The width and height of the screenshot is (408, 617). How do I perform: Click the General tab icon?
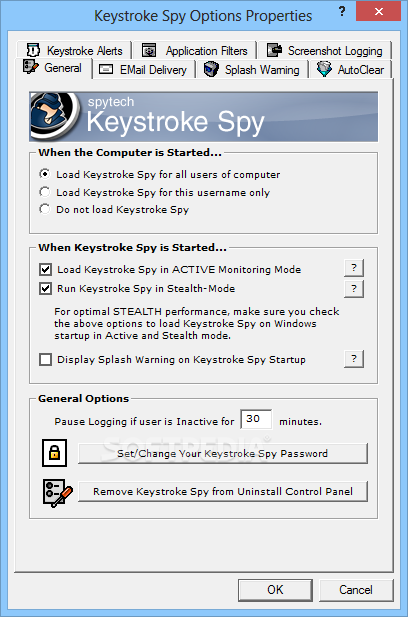[31, 67]
